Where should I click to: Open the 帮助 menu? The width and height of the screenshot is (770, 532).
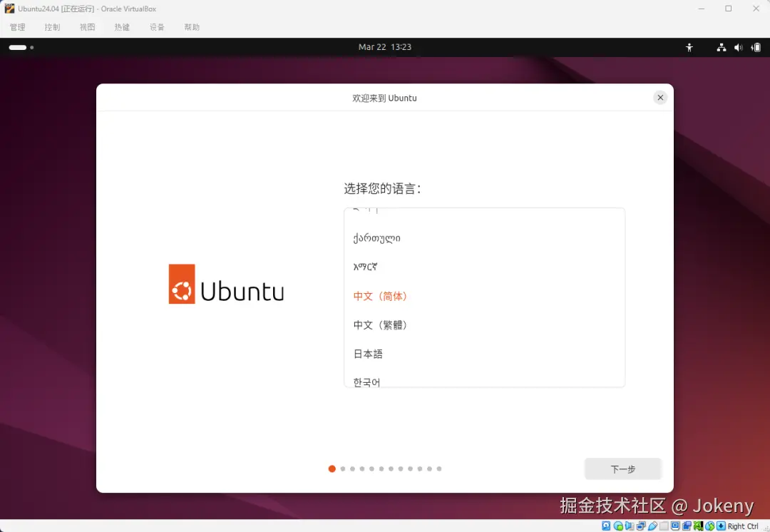click(192, 27)
